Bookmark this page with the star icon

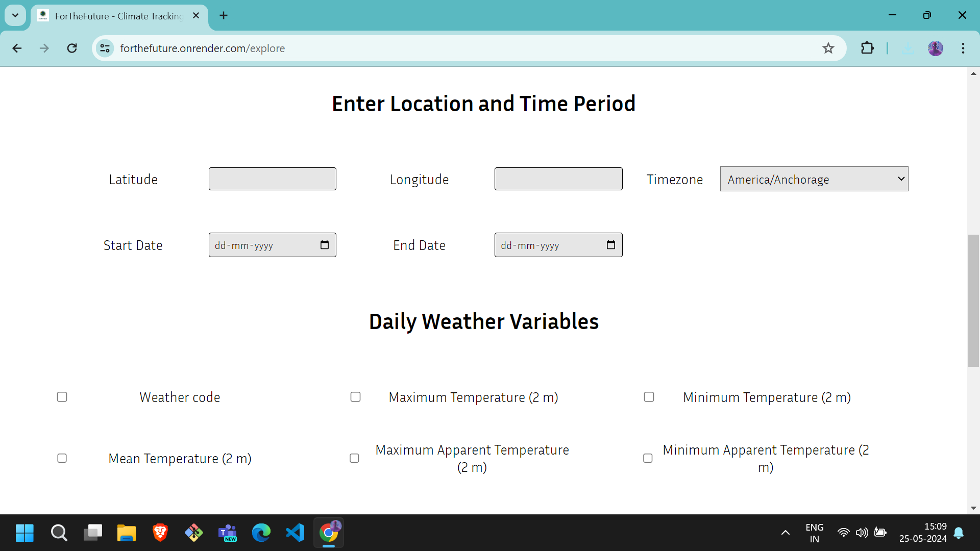(x=828, y=48)
